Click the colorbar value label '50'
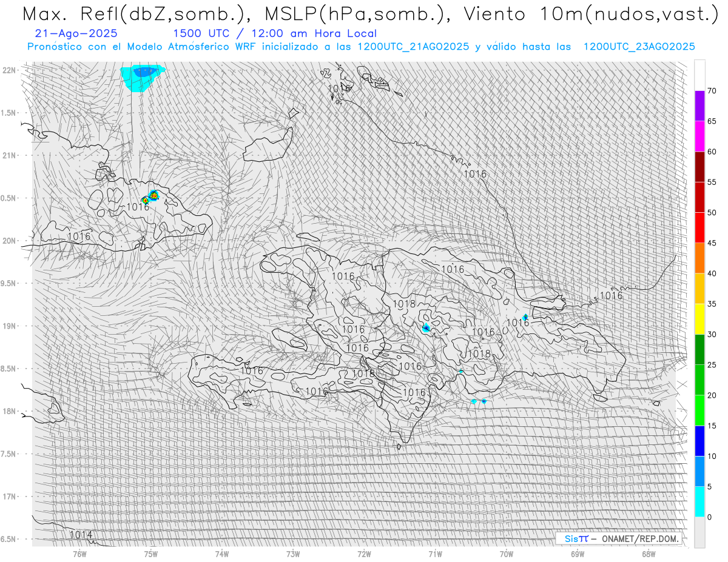The height and width of the screenshot is (562, 728). point(712,213)
